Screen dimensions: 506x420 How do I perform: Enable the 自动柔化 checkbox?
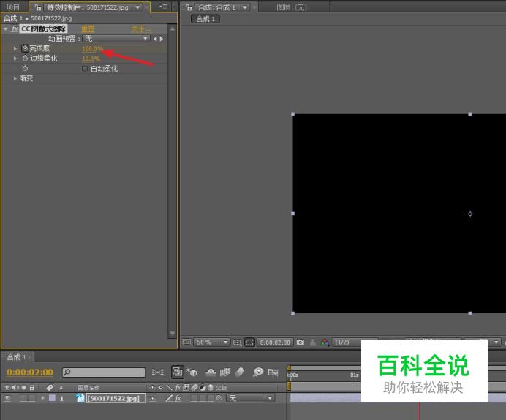[85, 69]
